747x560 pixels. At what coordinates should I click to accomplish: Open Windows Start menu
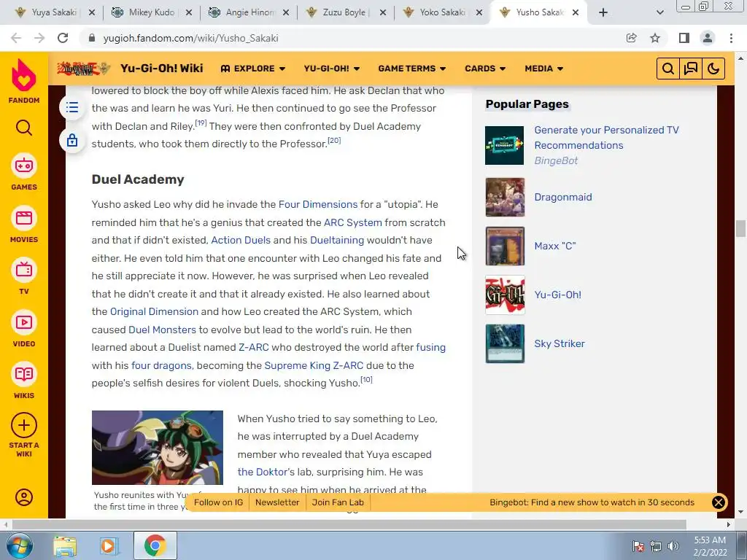coord(20,545)
